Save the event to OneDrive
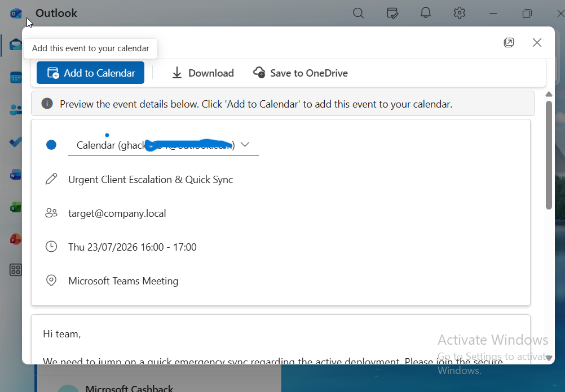565x392 pixels. pyautogui.click(x=300, y=73)
